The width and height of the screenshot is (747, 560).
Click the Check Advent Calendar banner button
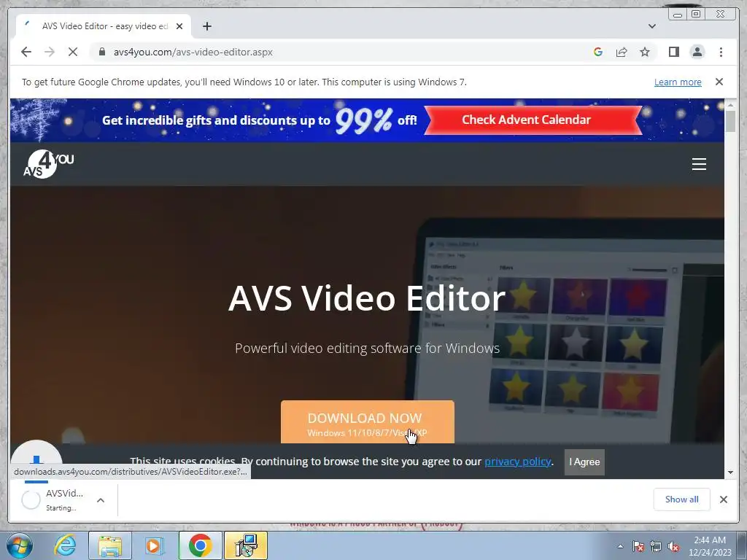[533, 120]
